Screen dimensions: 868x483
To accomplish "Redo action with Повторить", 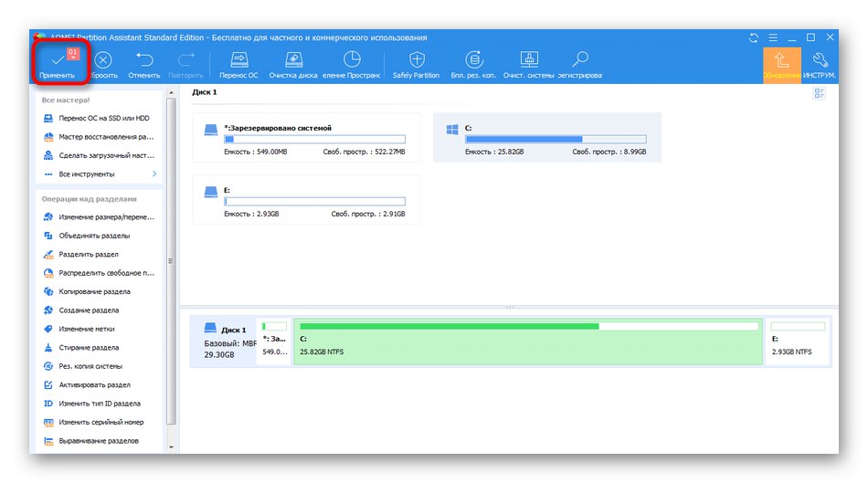I will [x=185, y=65].
